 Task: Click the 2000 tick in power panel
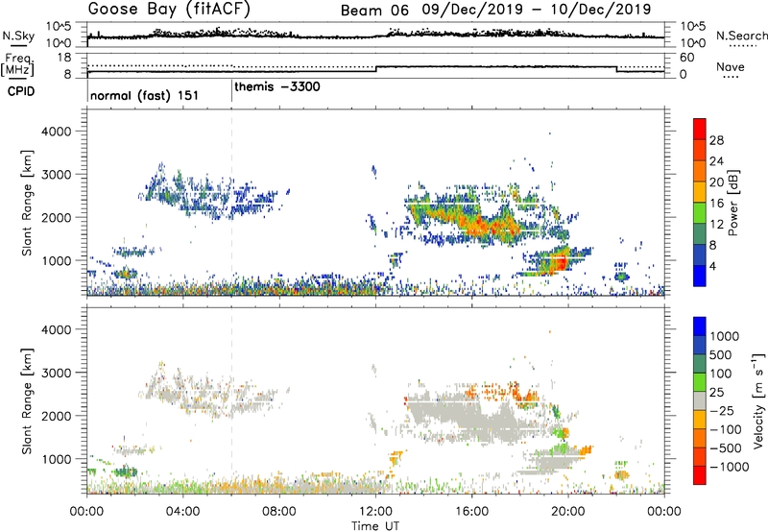(57, 217)
